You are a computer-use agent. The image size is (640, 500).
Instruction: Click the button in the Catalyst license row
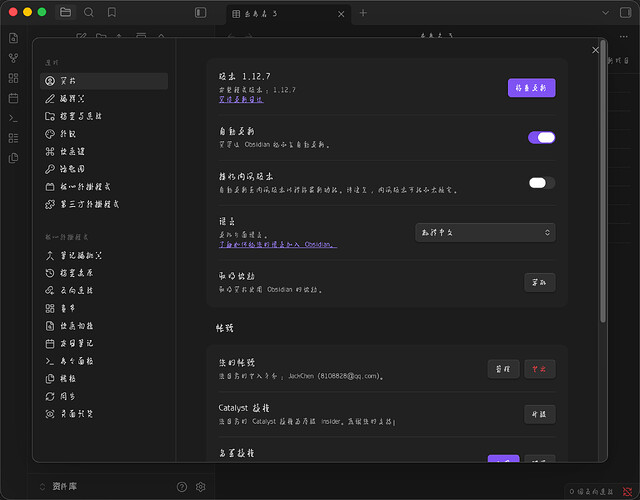point(540,414)
